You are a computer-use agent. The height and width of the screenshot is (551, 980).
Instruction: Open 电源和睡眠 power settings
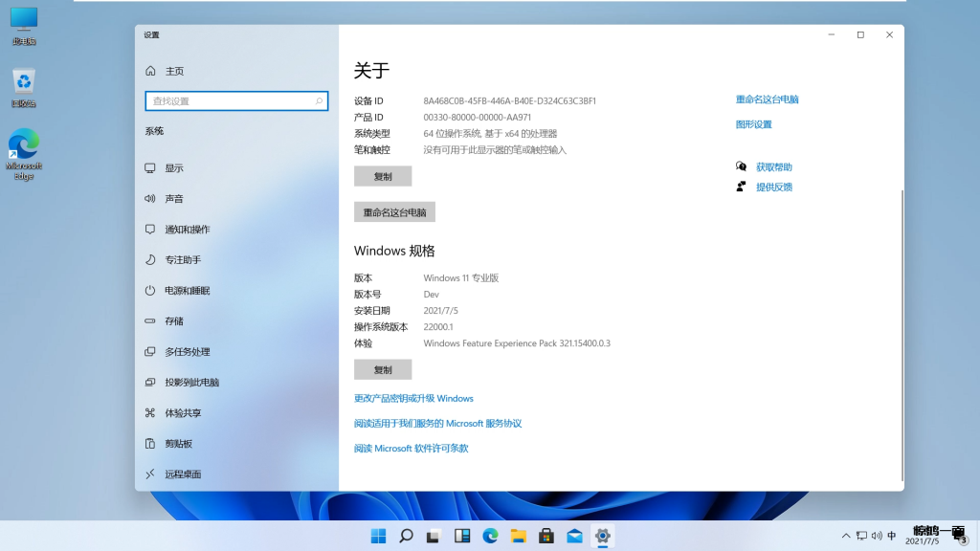click(x=187, y=291)
